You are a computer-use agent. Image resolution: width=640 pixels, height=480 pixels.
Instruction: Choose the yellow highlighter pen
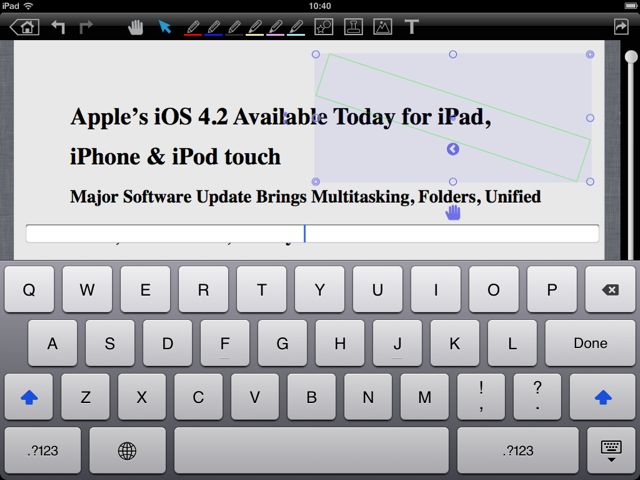point(255,28)
